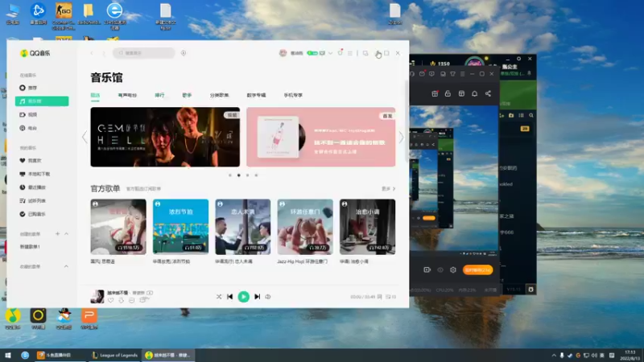
Task: Select 音乐馆 in the sidebar
Action: pos(42,101)
